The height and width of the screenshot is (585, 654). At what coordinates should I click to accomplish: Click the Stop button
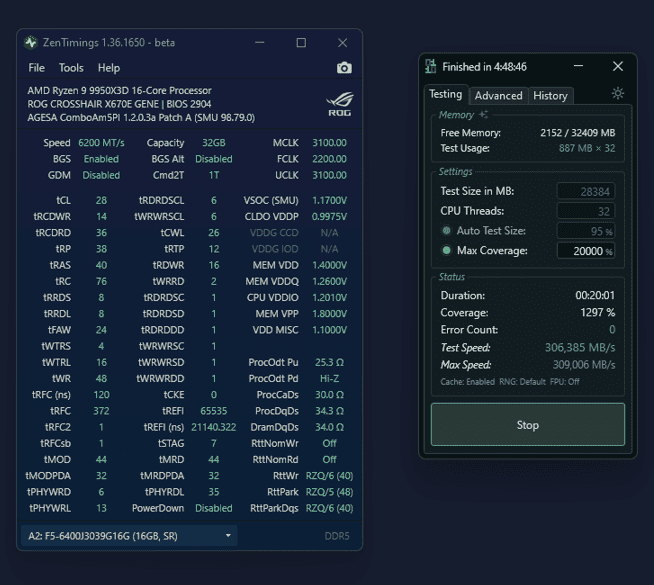click(528, 424)
